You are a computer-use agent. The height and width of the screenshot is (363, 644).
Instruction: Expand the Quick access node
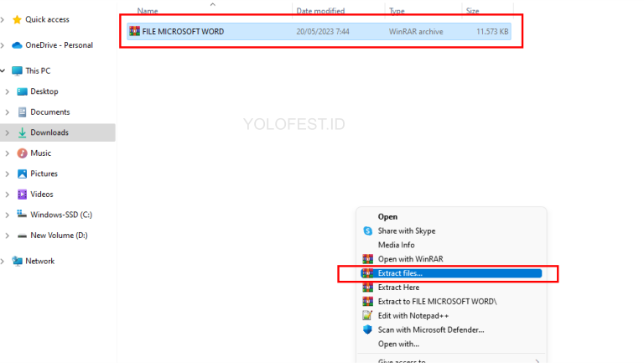click(x=3, y=20)
